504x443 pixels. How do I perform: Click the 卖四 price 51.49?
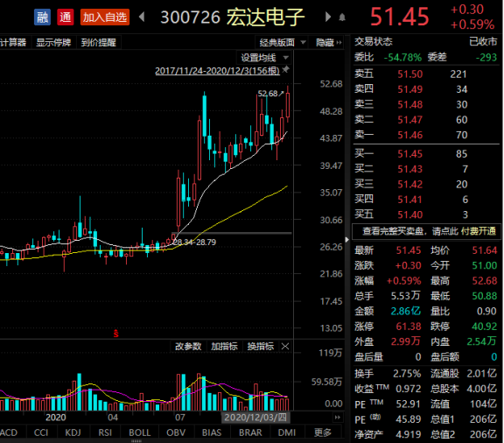[409, 89]
